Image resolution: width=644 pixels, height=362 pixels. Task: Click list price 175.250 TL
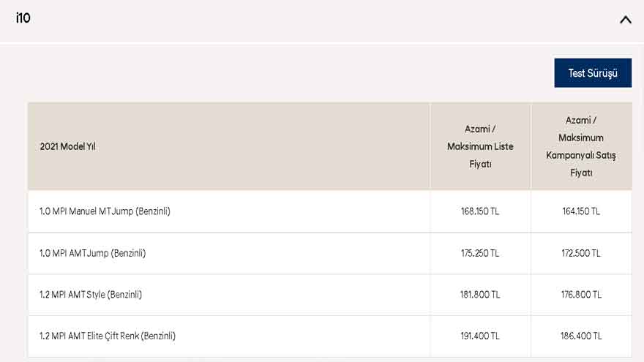(x=480, y=253)
